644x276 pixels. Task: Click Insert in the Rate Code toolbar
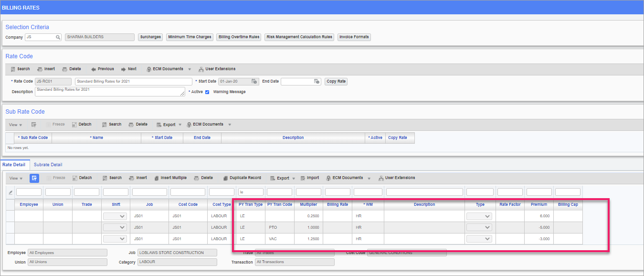46,69
